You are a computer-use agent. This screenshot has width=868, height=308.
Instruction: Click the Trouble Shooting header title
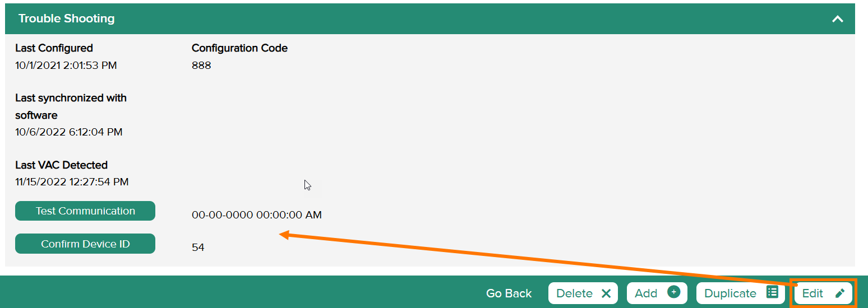(x=66, y=18)
